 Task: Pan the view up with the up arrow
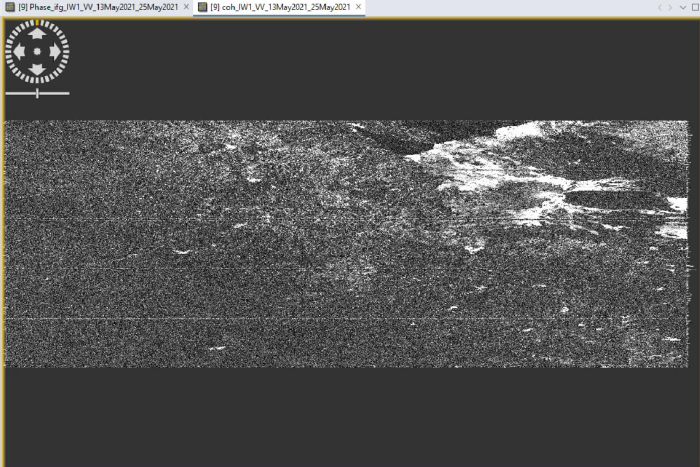coord(37,33)
